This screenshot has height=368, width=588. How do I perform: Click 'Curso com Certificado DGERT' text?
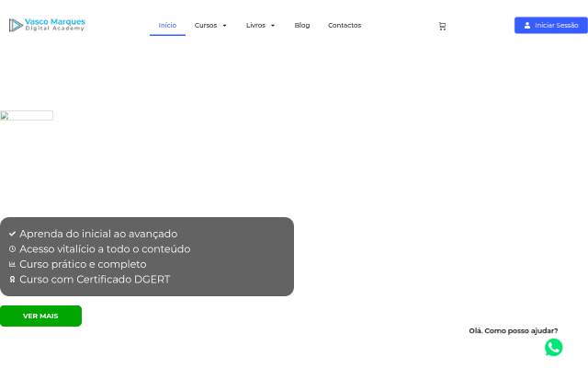point(95,280)
